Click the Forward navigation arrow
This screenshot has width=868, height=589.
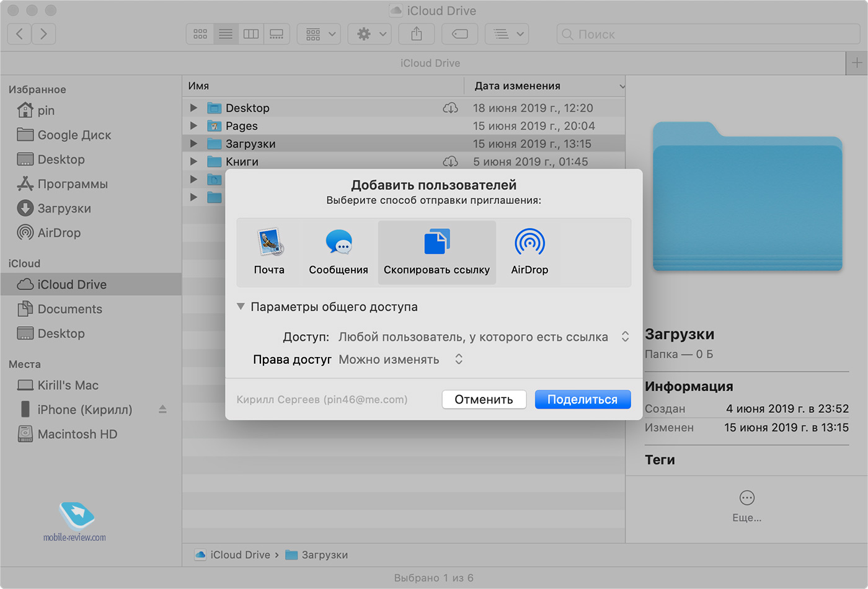tap(43, 34)
